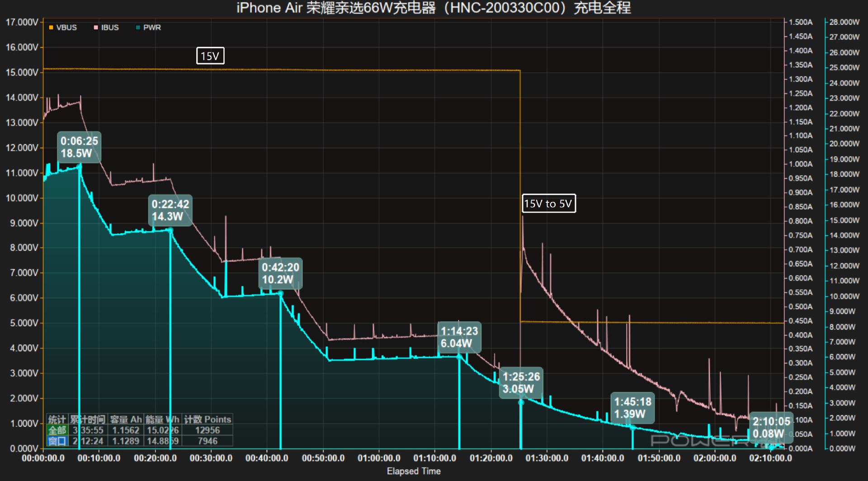Select the 1:14:23 6.04W data marker
Image resolution: width=868 pixels, height=481 pixels.
pyautogui.click(x=459, y=337)
